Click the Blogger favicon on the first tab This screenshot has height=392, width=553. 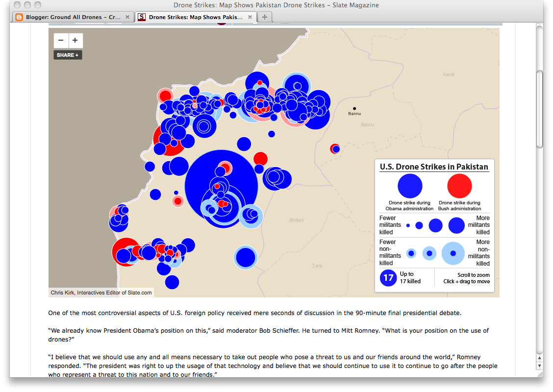click(x=19, y=16)
